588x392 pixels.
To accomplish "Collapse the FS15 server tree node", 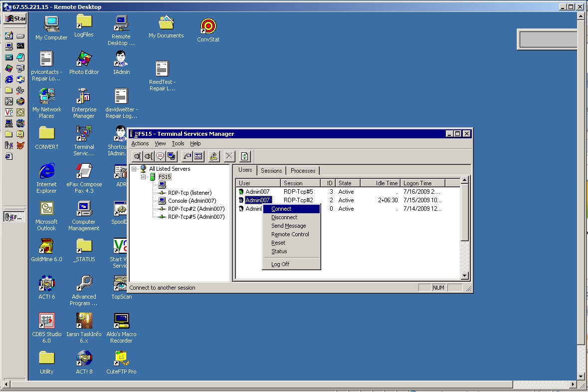I will (x=143, y=177).
